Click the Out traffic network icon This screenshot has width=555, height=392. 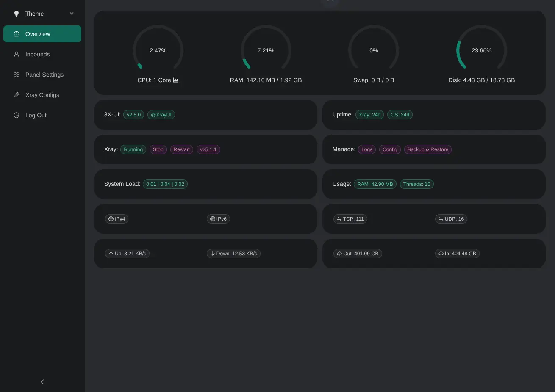pyautogui.click(x=339, y=254)
